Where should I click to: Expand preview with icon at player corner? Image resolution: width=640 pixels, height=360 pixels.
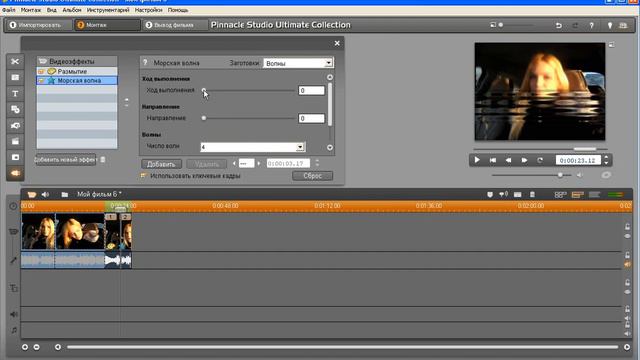(x=611, y=44)
